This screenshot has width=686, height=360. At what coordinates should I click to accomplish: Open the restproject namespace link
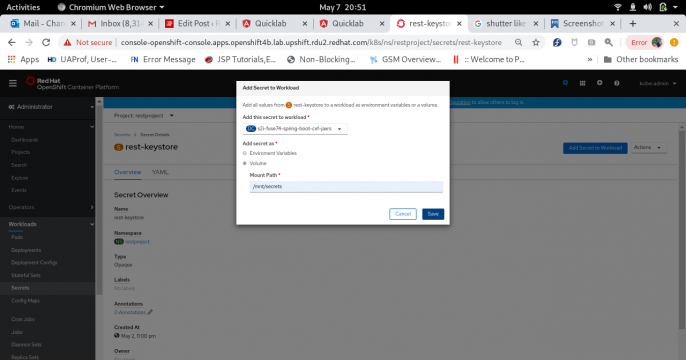pyautogui.click(x=137, y=241)
